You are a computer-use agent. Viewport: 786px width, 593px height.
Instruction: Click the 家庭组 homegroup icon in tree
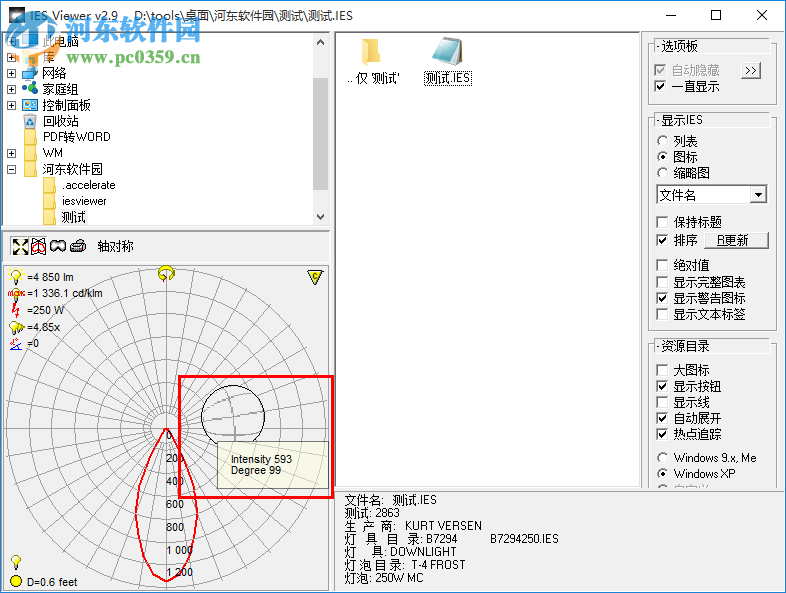click(x=30, y=89)
